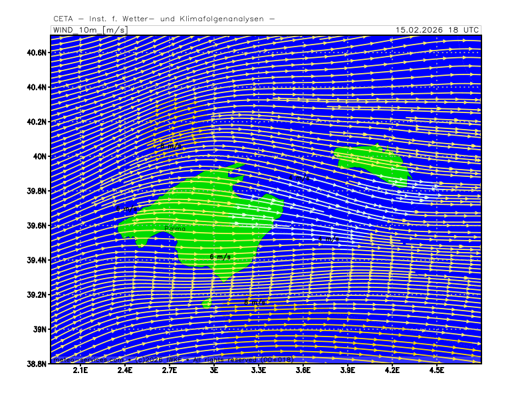The width and height of the screenshot is (532, 399).
Task: Select the WIND 10m parameter label
Action: (x=75, y=30)
